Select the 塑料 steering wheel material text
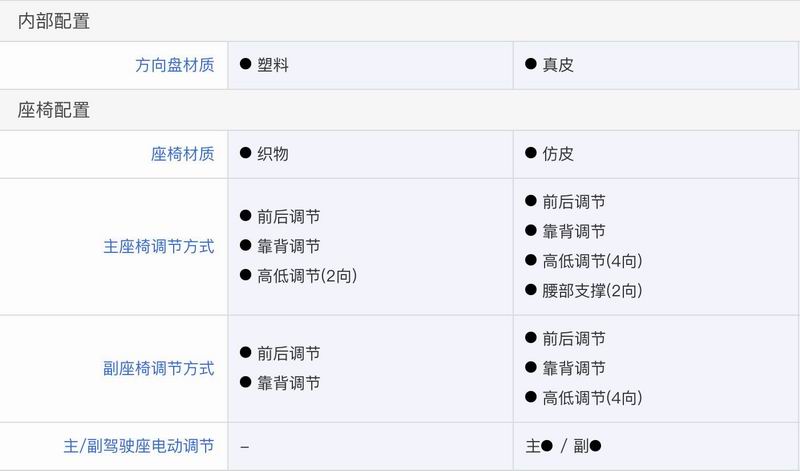The image size is (800, 471). coord(273,65)
